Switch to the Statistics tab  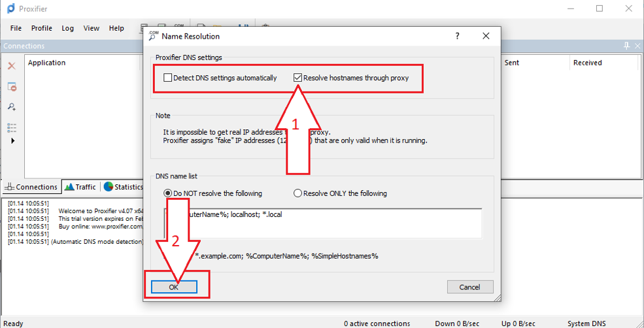click(x=122, y=187)
